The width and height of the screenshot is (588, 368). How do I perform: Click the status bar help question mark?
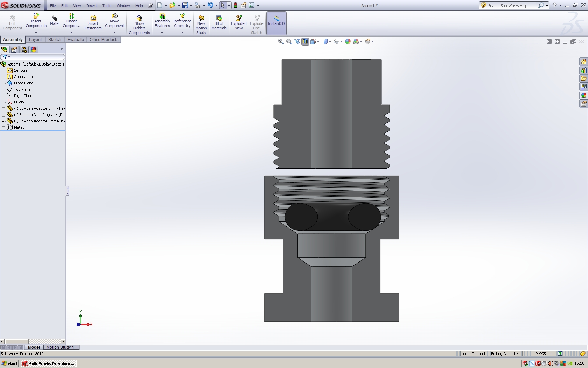click(560, 354)
